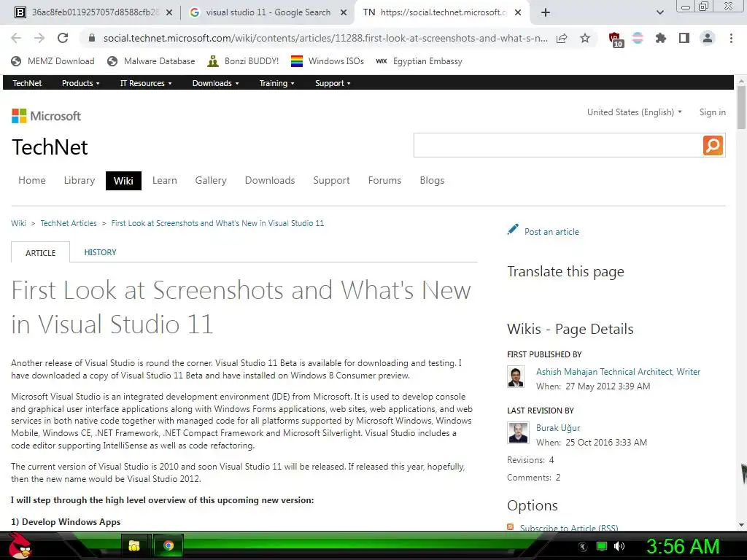Open MEMZ Download bookmark
Screen dimensions: 747x560
click(x=53, y=61)
